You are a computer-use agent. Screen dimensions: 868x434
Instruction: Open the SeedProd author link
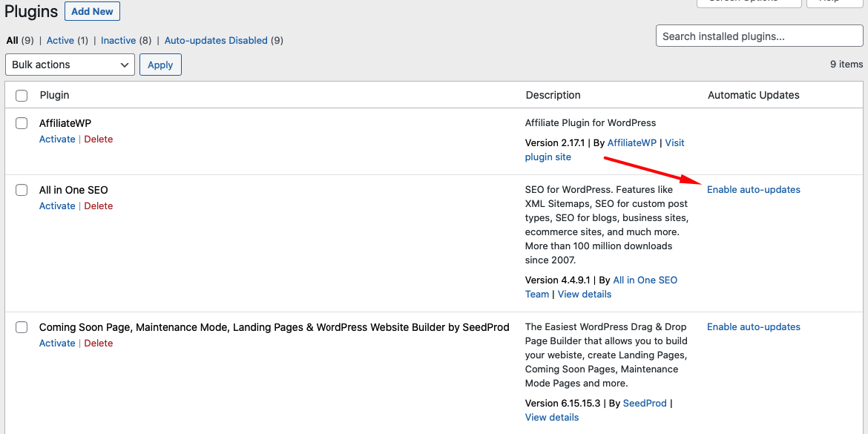pyautogui.click(x=645, y=403)
